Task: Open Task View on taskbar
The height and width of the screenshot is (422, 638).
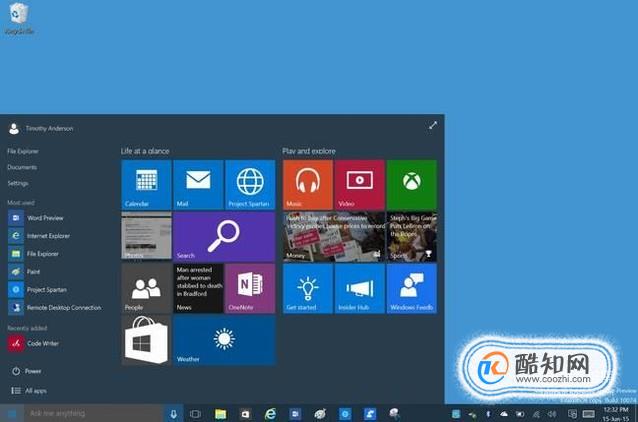Action: tap(195, 414)
